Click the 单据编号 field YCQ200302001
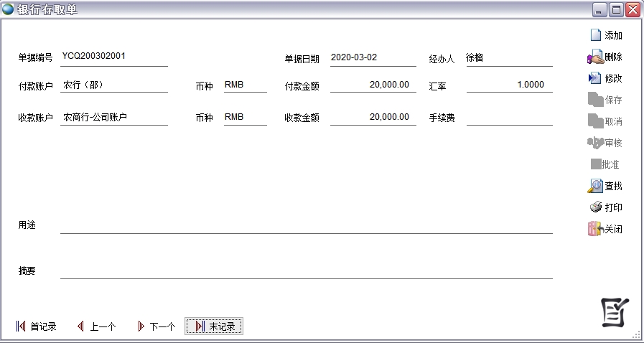This screenshot has width=644, height=343. pos(114,57)
